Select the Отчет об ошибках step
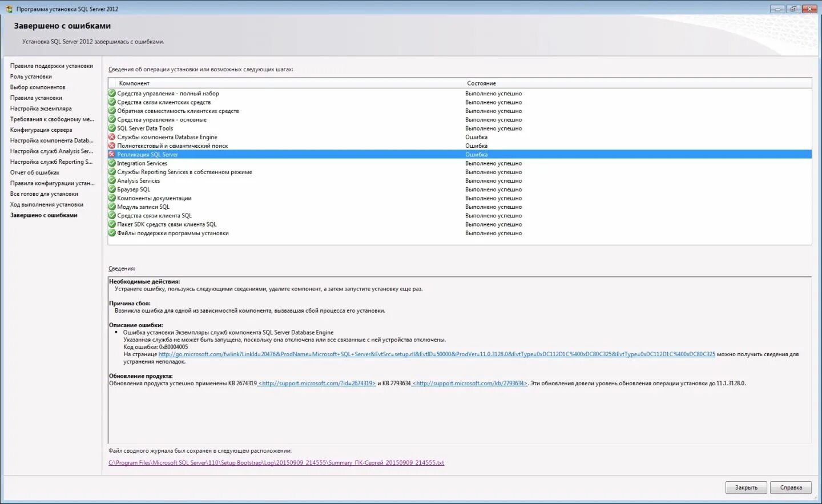This screenshot has width=822, height=504. [35, 172]
